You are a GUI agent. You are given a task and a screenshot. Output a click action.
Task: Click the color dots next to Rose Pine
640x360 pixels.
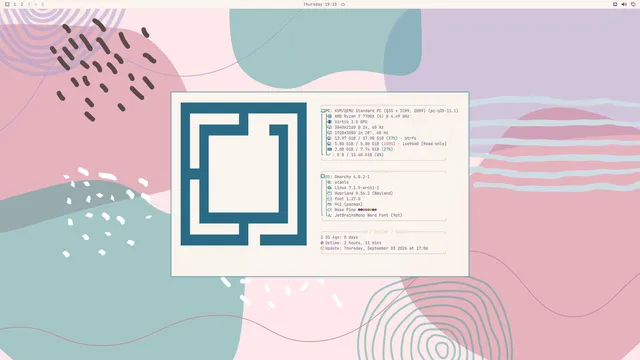click(x=367, y=210)
